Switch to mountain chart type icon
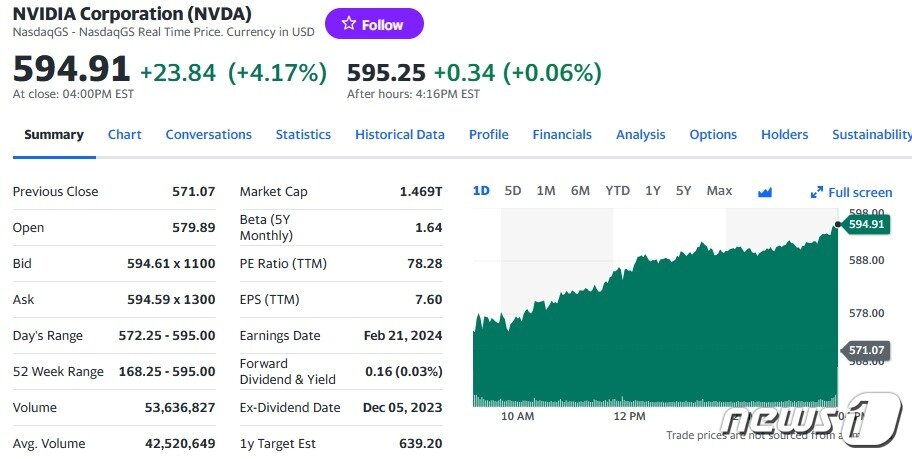The image size is (912, 459). pos(765,192)
